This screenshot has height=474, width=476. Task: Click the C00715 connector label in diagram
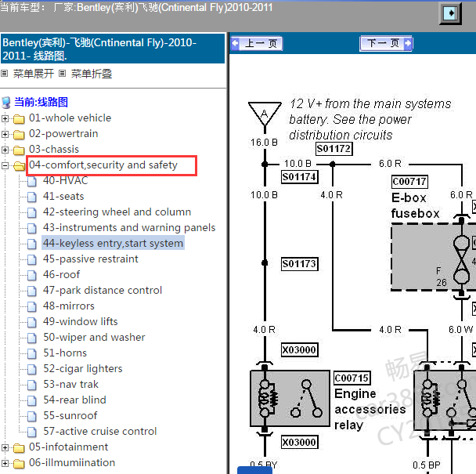coord(352,378)
